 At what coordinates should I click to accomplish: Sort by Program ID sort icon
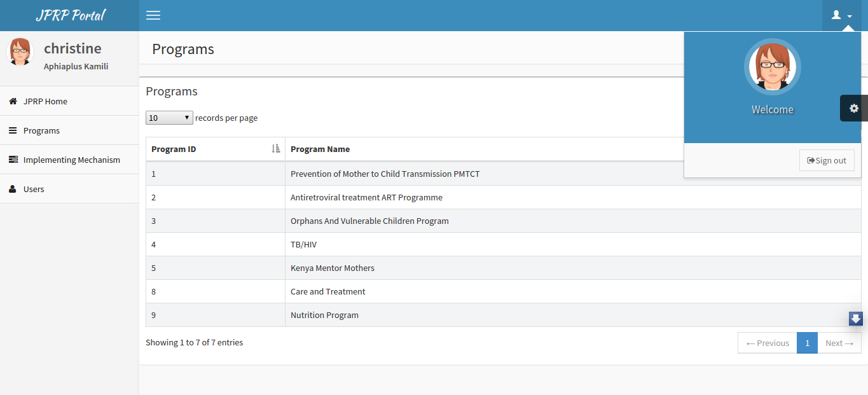(275, 149)
